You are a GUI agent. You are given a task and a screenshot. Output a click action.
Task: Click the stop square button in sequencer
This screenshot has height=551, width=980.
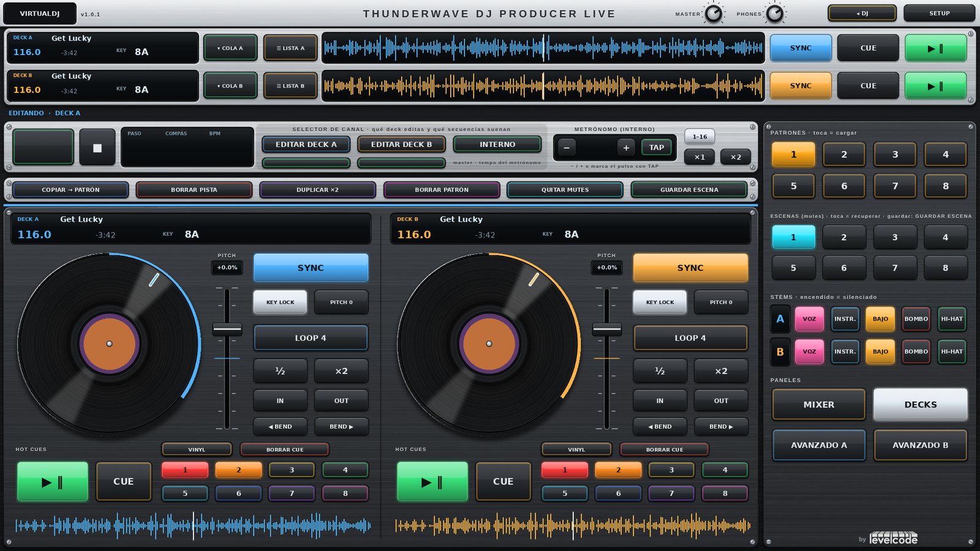pyautogui.click(x=97, y=148)
